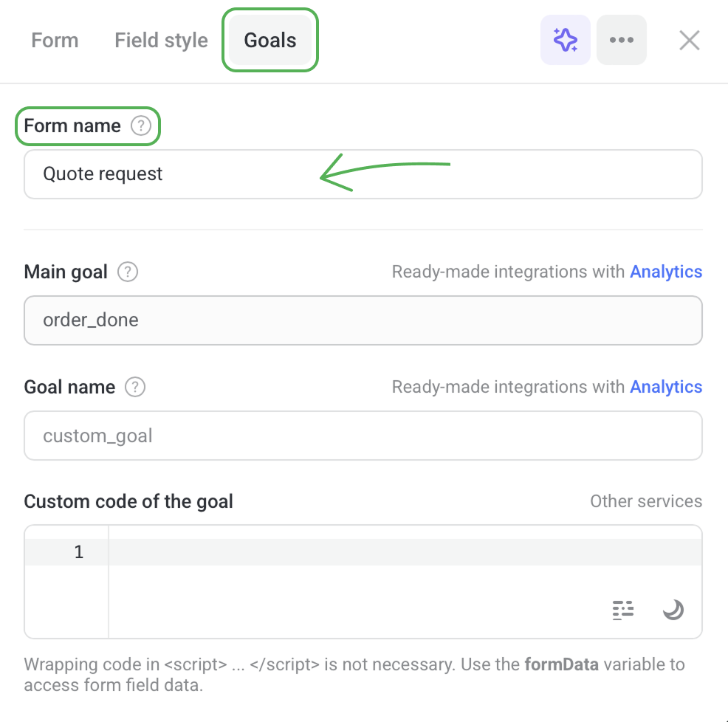Open Analytics link next to Goal name
Image resolution: width=728 pixels, height=722 pixels.
(665, 388)
